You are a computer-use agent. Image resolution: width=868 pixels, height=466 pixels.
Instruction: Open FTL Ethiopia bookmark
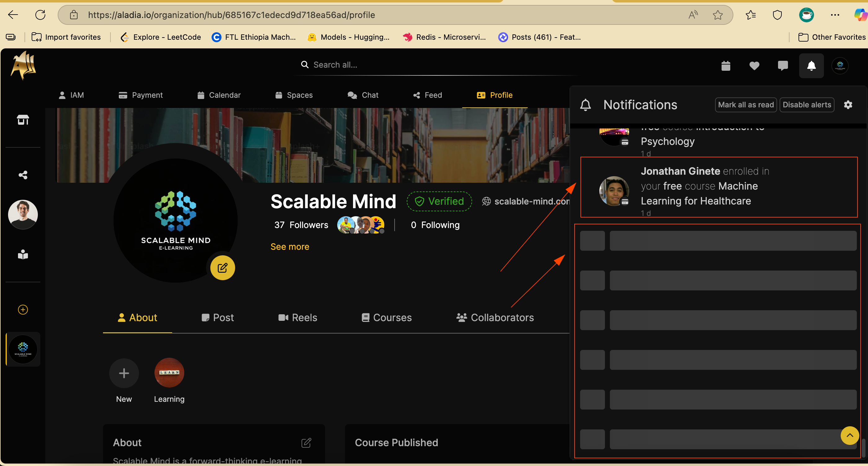coord(254,37)
